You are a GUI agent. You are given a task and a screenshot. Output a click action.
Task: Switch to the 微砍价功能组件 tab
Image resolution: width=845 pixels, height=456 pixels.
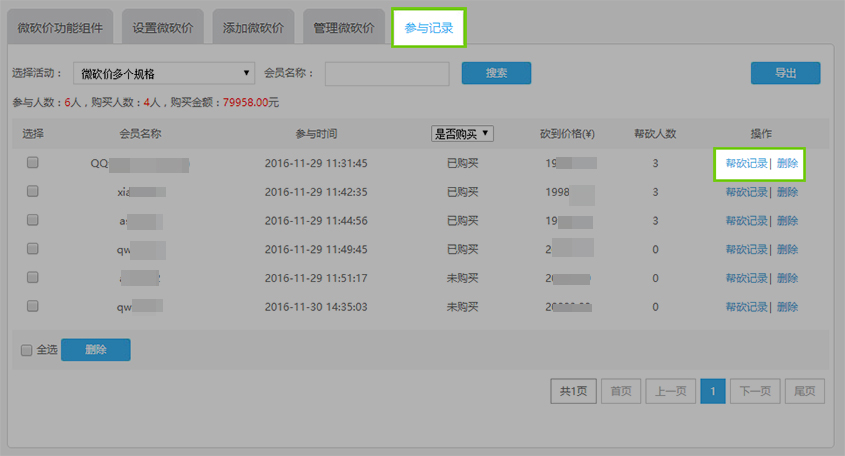63,28
